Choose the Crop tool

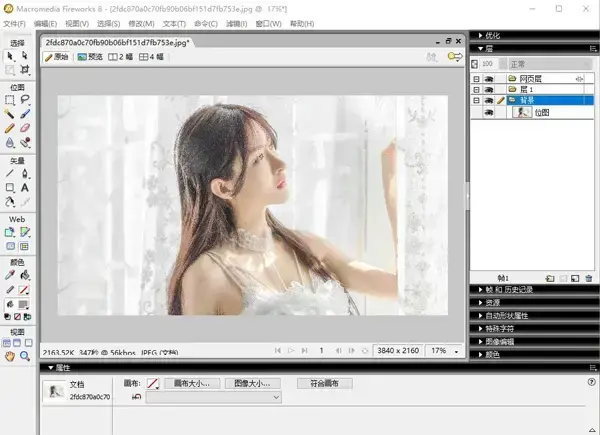click(x=25, y=70)
